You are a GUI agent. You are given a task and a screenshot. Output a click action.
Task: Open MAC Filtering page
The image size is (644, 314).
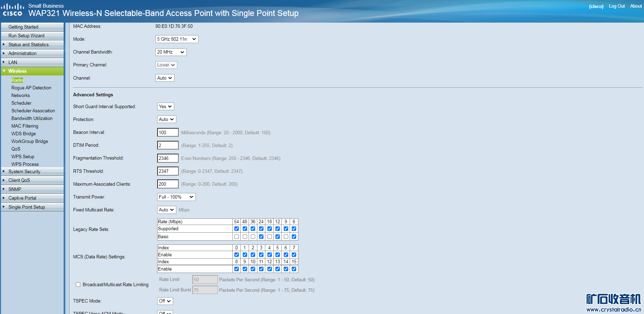(25, 126)
